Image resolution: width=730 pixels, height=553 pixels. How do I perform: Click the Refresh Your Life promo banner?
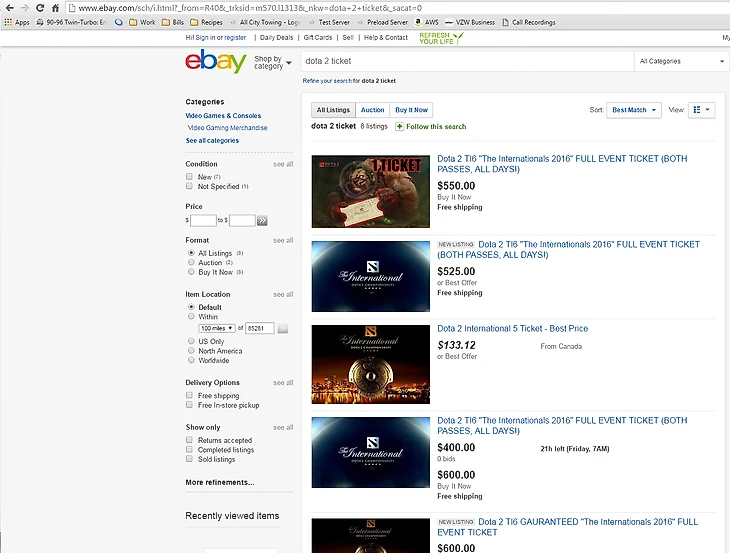coord(440,38)
